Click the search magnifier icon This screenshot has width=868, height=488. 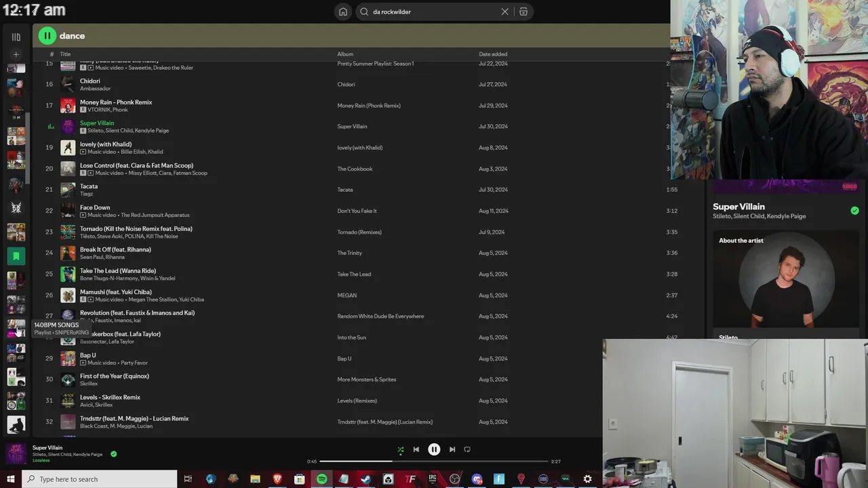point(364,12)
